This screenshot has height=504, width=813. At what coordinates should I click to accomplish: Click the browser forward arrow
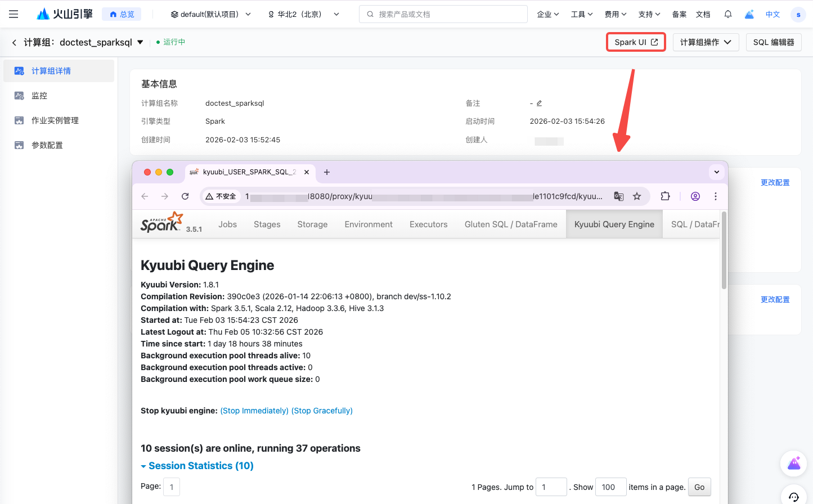point(165,196)
